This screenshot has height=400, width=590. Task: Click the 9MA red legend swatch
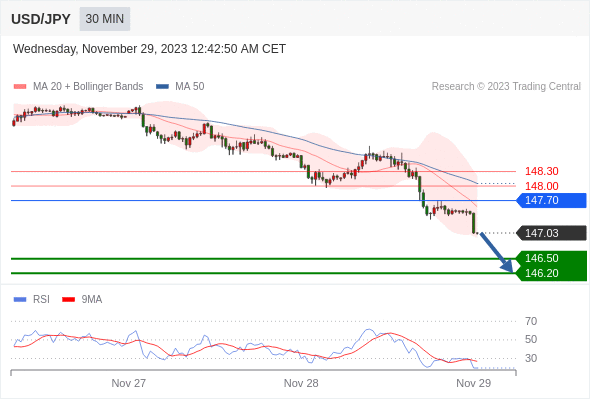(68, 300)
